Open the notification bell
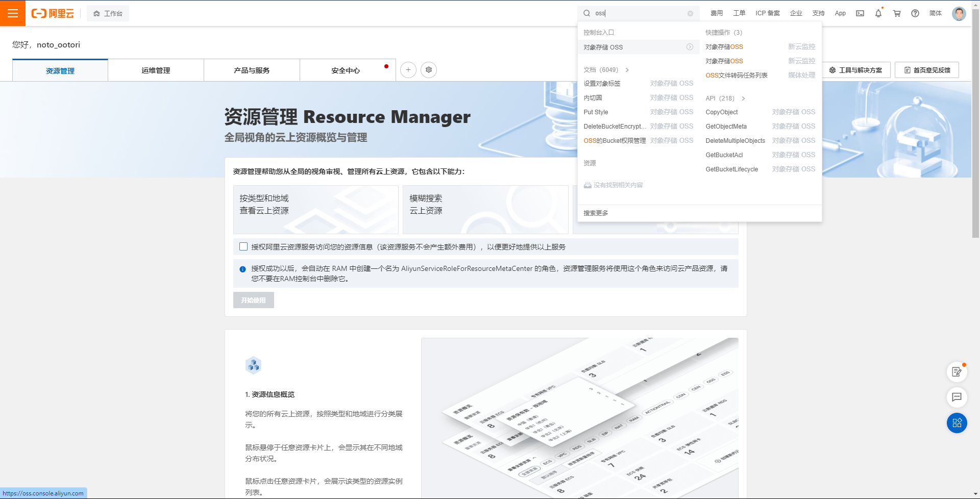 pos(878,13)
